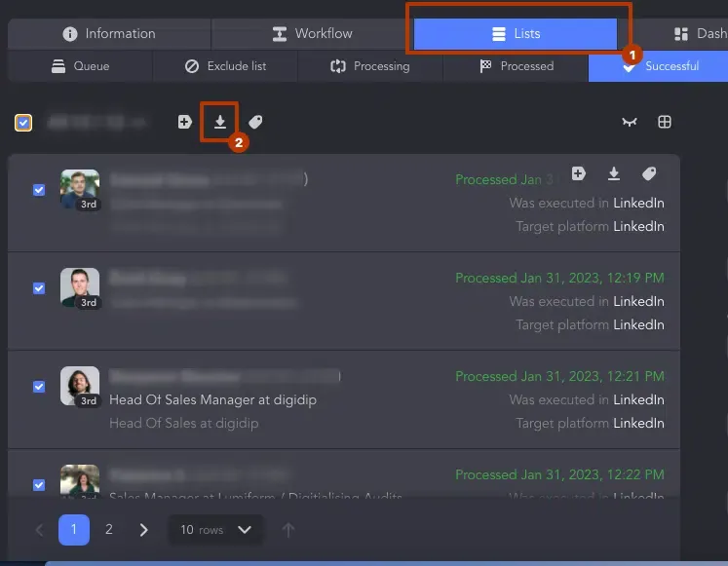
Task: Click the tag icon in toolbar
Action: click(x=255, y=122)
